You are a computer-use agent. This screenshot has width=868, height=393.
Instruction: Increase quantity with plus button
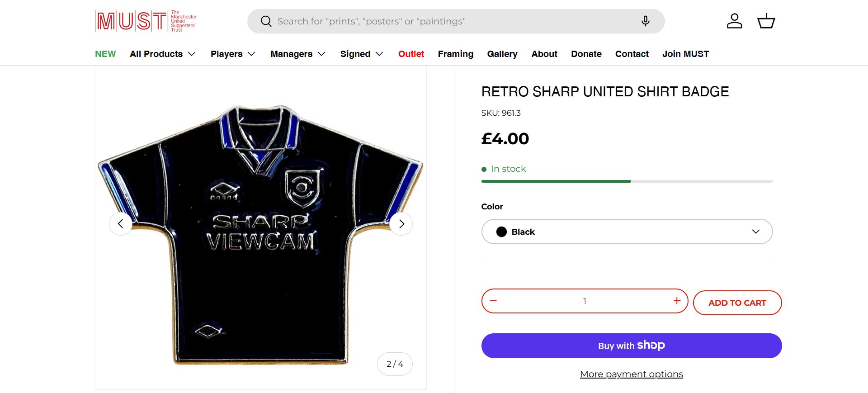click(x=677, y=301)
